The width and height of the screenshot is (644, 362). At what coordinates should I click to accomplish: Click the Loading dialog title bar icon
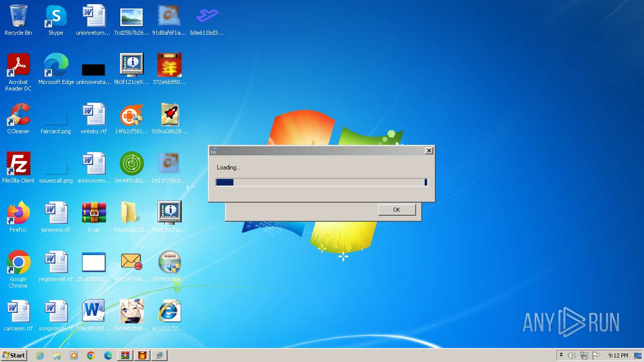214,150
